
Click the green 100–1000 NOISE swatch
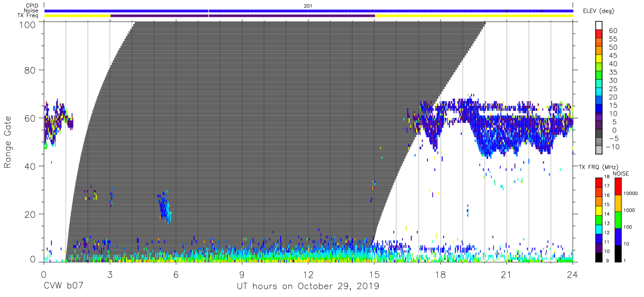click(x=618, y=219)
